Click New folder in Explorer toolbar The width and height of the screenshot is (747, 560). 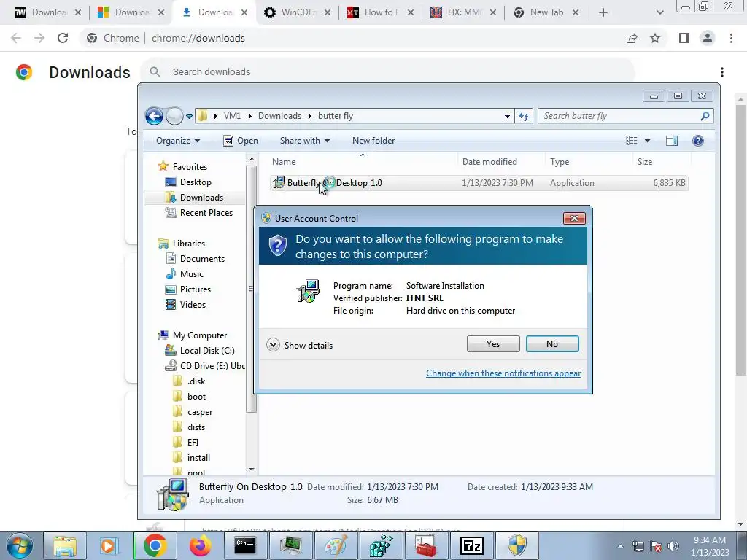click(x=373, y=141)
